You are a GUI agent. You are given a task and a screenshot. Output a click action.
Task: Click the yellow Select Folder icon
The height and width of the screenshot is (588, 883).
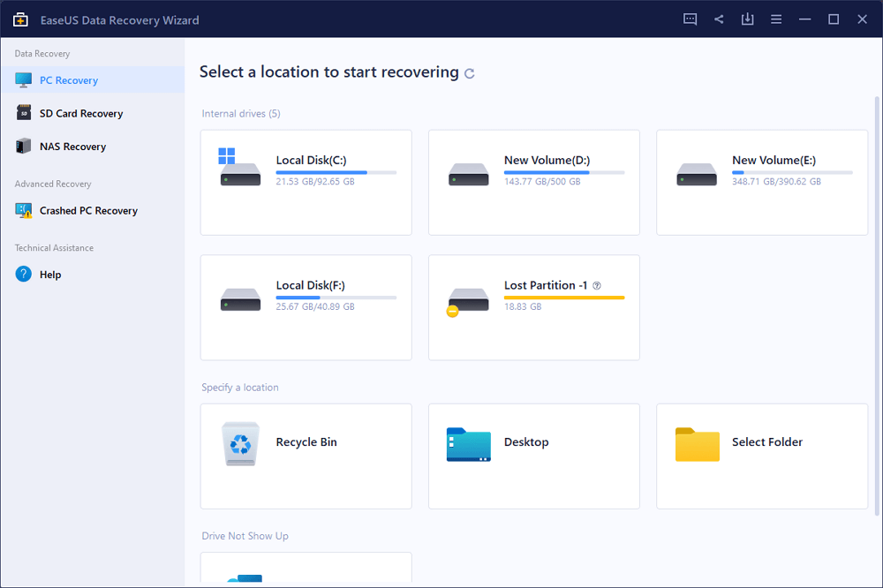click(697, 445)
